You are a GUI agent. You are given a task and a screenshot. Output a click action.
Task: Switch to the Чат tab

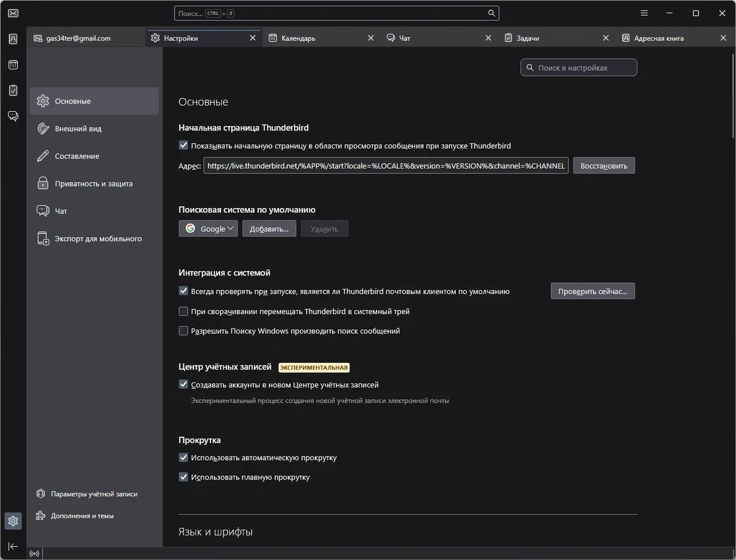pyautogui.click(x=440, y=38)
